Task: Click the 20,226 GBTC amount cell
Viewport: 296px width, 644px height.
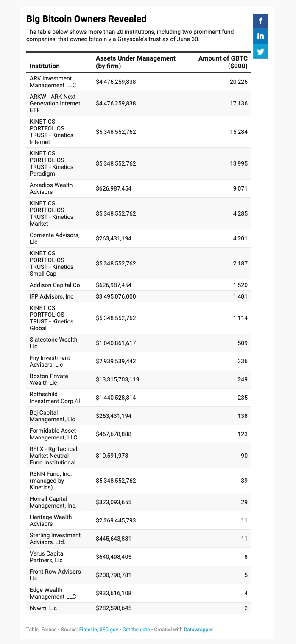Action: [238, 82]
